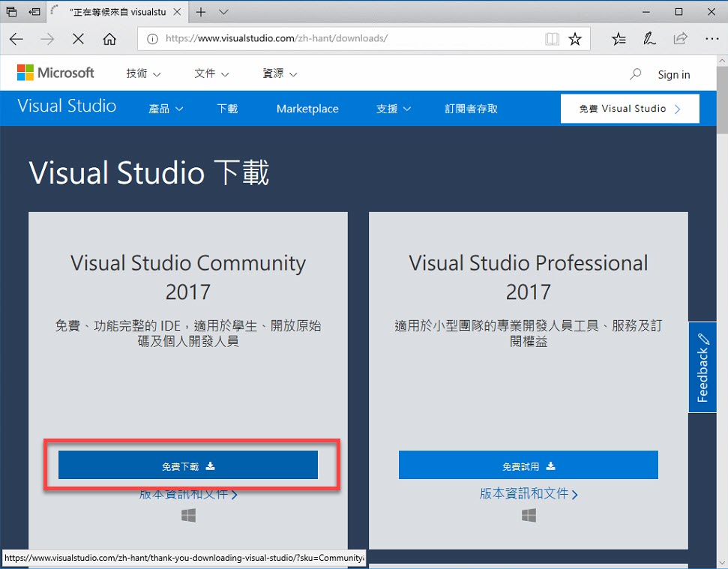
Task: Set tabs aside icon
Action: (x=34, y=11)
